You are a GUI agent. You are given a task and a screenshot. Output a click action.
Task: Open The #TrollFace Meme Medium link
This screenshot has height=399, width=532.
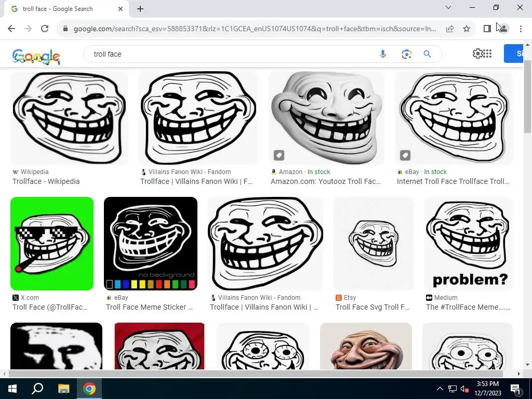(468, 307)
